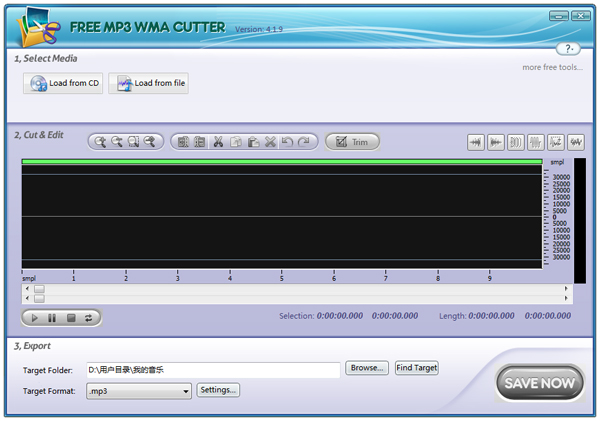
Task: Pause audio playback
Action: click(52, 317)
